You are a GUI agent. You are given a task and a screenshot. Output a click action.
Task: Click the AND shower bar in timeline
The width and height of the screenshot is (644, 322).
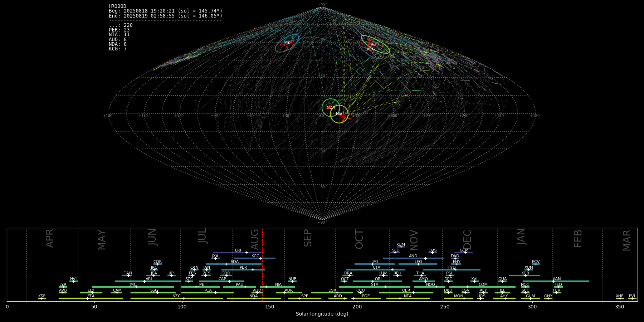click(413, 258)
